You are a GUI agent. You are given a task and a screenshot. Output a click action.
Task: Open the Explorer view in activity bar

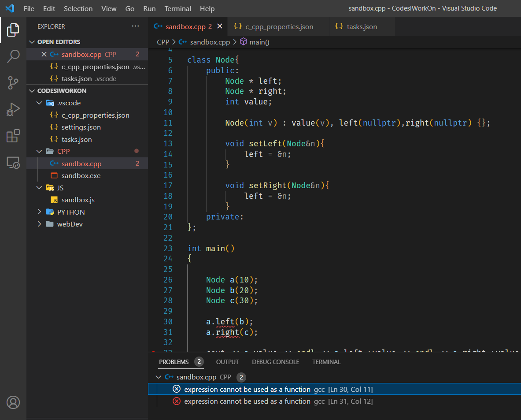tap(13, 30)
